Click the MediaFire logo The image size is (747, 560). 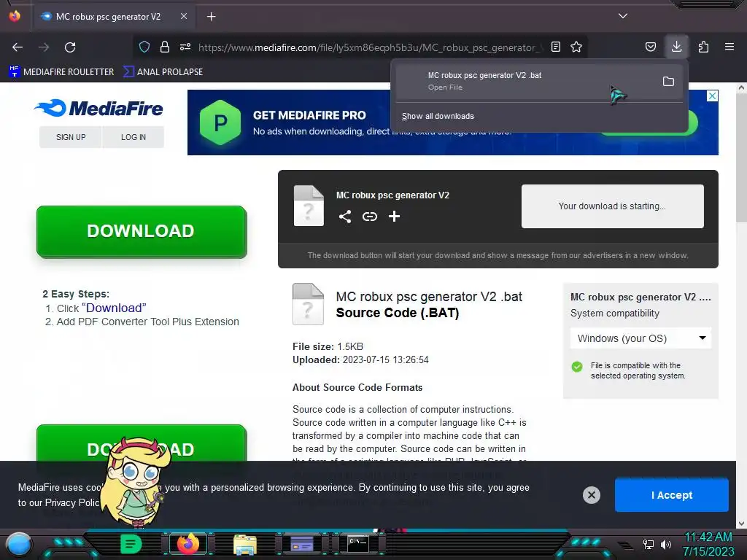pyautogui.click(x=98, y=108)
